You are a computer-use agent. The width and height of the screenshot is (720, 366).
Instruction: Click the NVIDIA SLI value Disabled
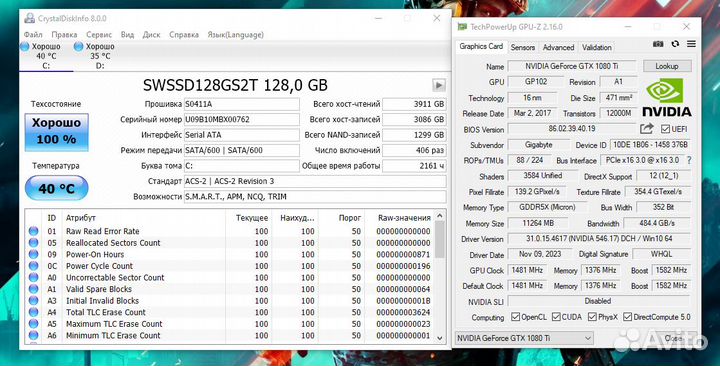coord(599,301)
